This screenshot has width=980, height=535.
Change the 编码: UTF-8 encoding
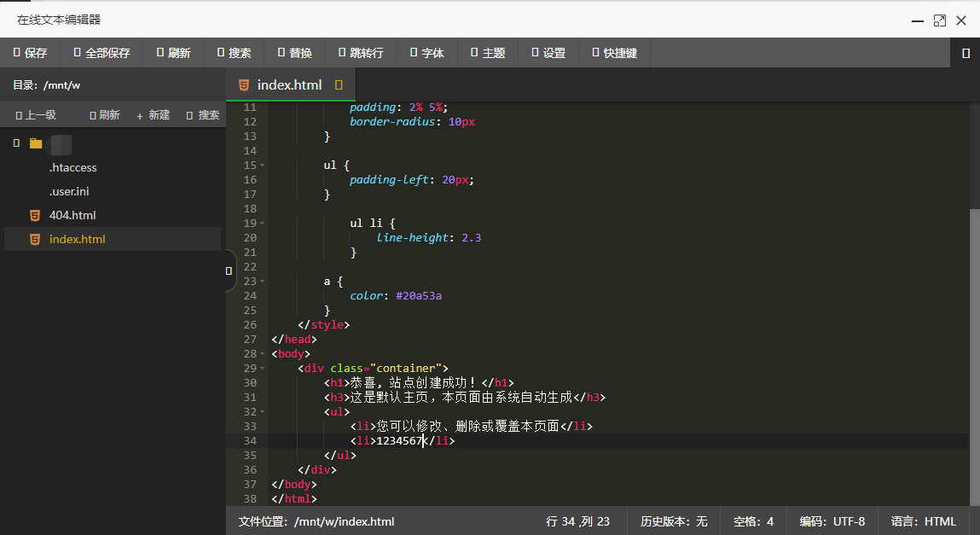832,522
